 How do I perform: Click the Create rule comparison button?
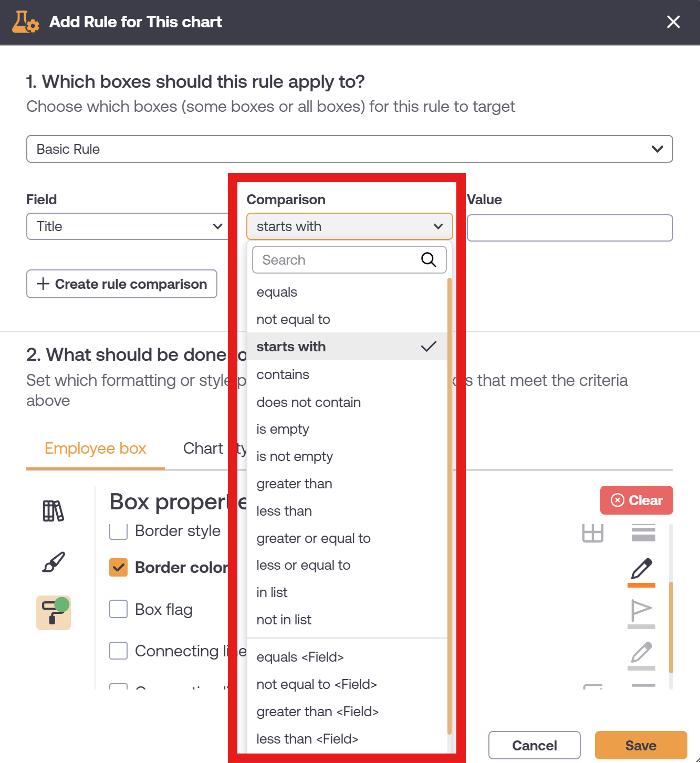coord(122,284)
